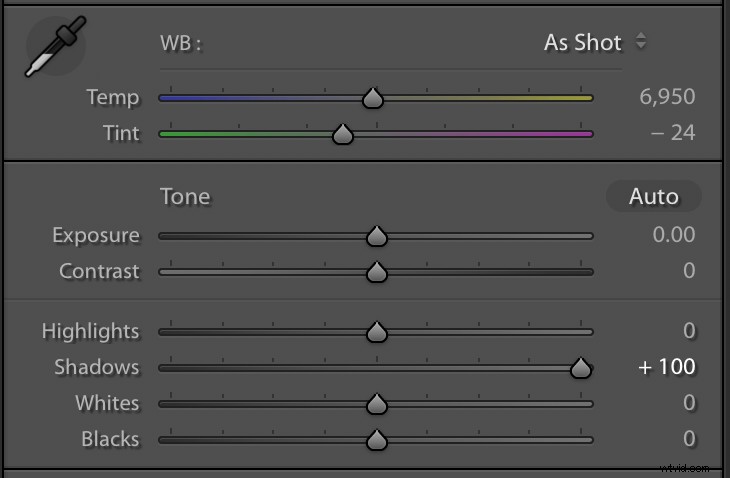Click the Blacks value field

pyautogui.click(x=689, y=438)
